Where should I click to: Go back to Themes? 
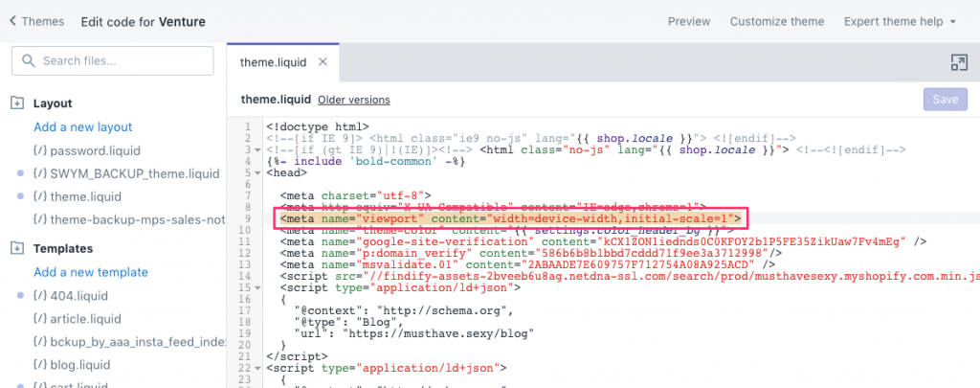tap(36, 21)
